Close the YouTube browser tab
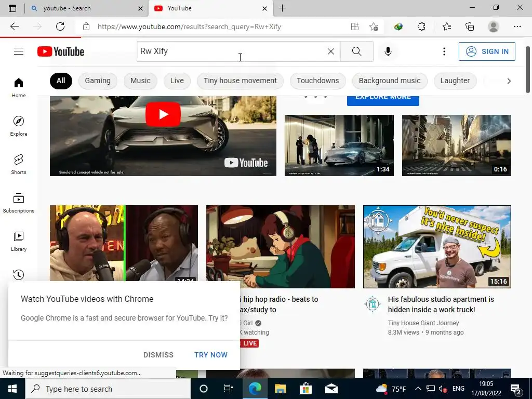This screenshot has width=532, height=399. tap(264, 8)
